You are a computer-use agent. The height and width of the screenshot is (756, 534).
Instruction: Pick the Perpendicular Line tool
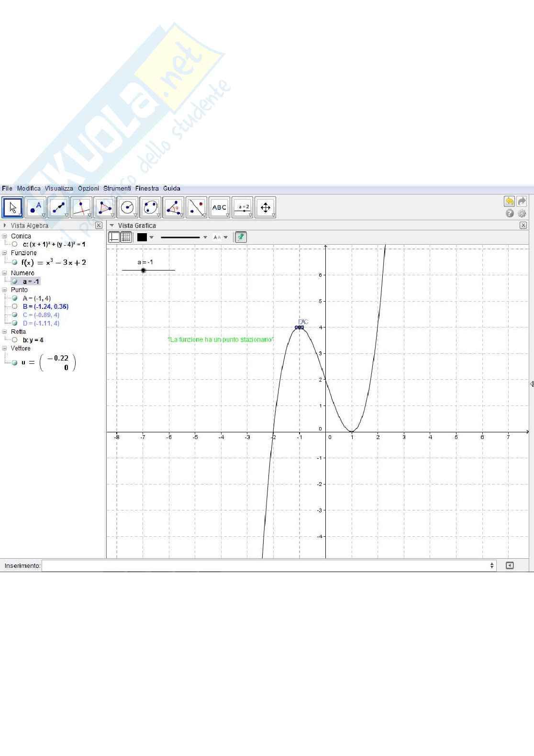[x=81, y=208]
